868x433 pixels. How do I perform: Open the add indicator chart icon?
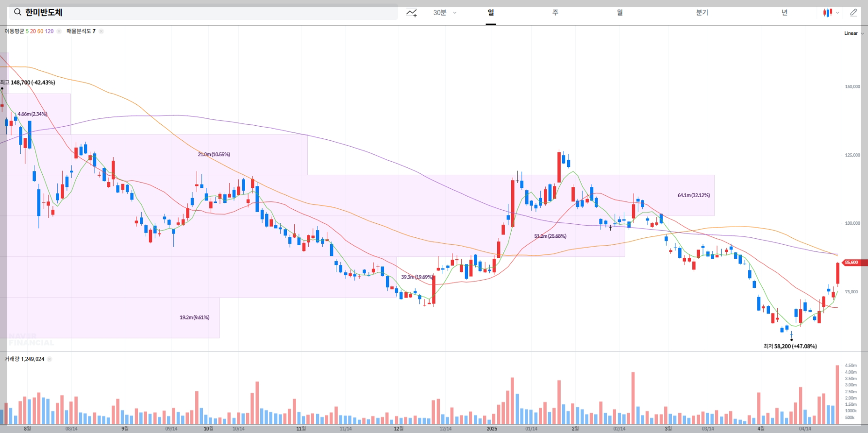point(412,13)
